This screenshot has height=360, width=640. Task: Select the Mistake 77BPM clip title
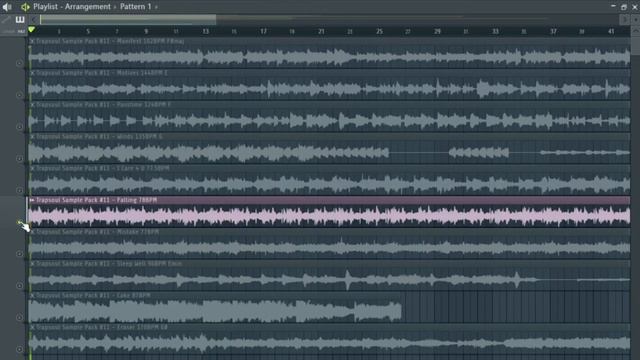(x=98, y=232)
